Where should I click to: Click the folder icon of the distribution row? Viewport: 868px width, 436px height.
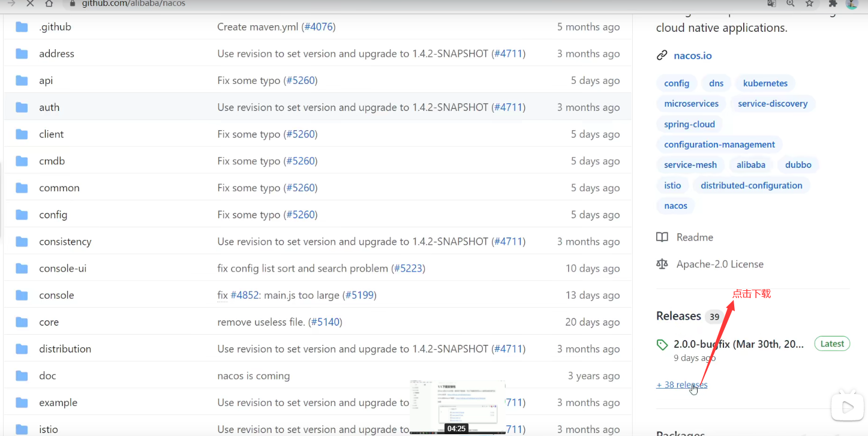point(22,348)
